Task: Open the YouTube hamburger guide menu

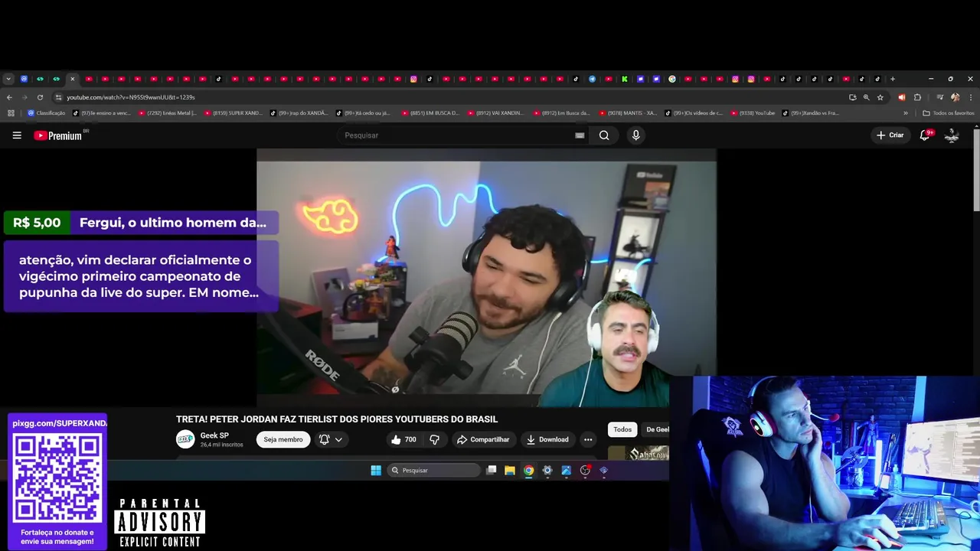Action: [x=17, y=135]
